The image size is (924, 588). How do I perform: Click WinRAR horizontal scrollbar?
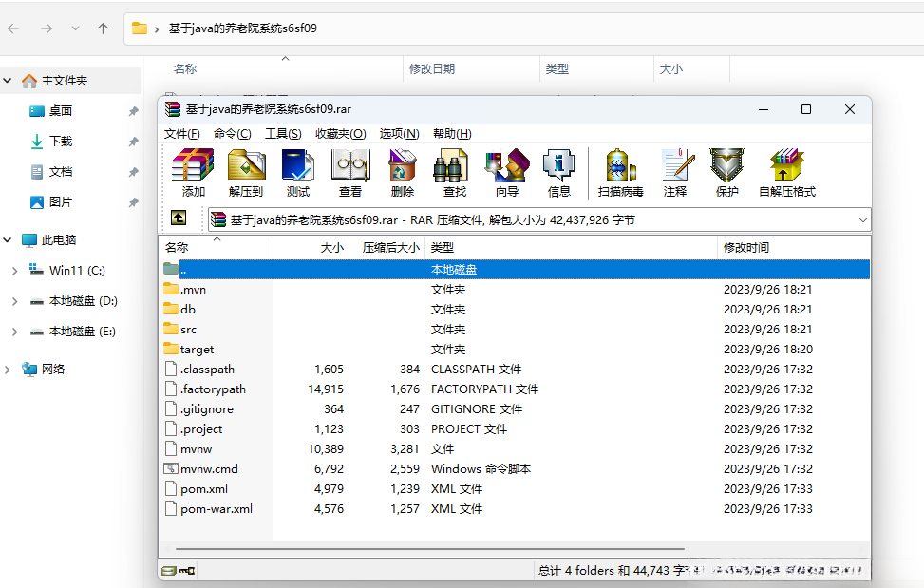[430, 548]
